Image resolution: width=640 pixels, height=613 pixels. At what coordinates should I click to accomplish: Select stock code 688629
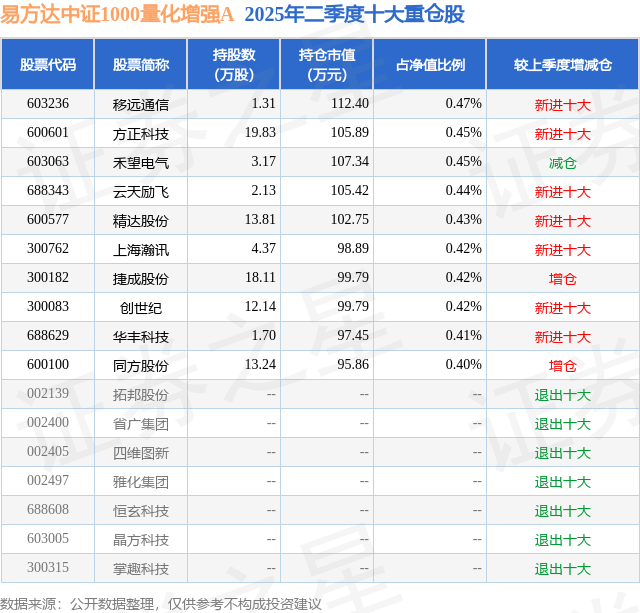(48, 335)
